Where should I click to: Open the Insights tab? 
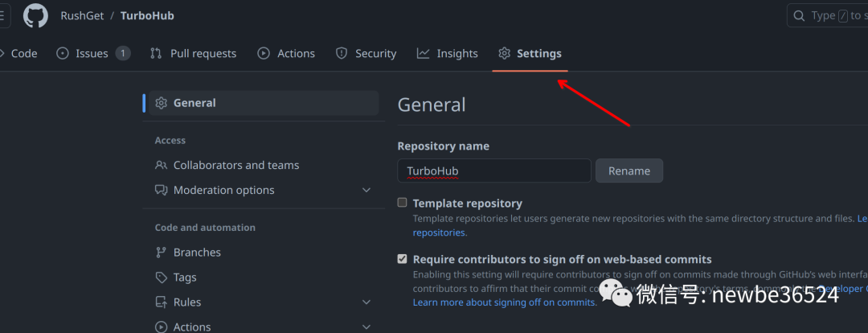(x=448, y=54)
